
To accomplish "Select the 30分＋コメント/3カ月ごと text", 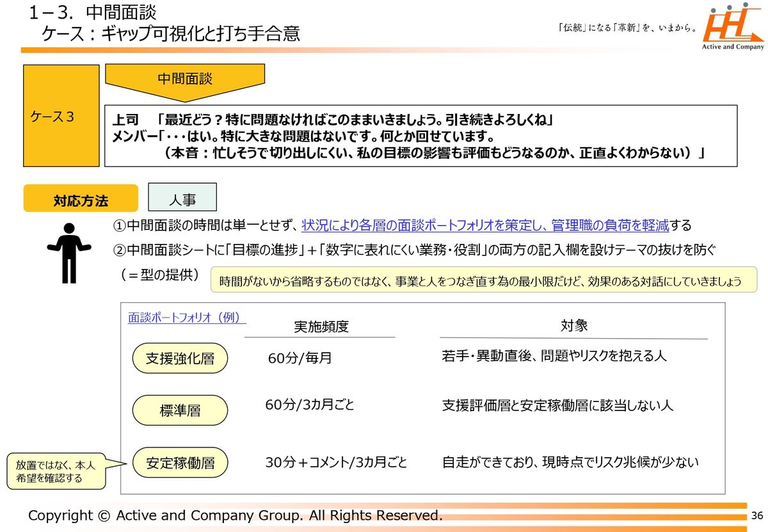I will [x=336, y=462].
